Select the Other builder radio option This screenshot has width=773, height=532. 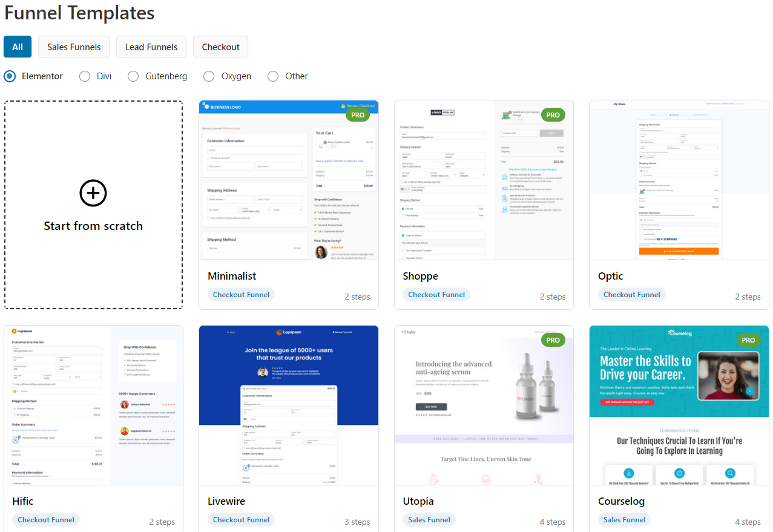click(x=273, y=76)
